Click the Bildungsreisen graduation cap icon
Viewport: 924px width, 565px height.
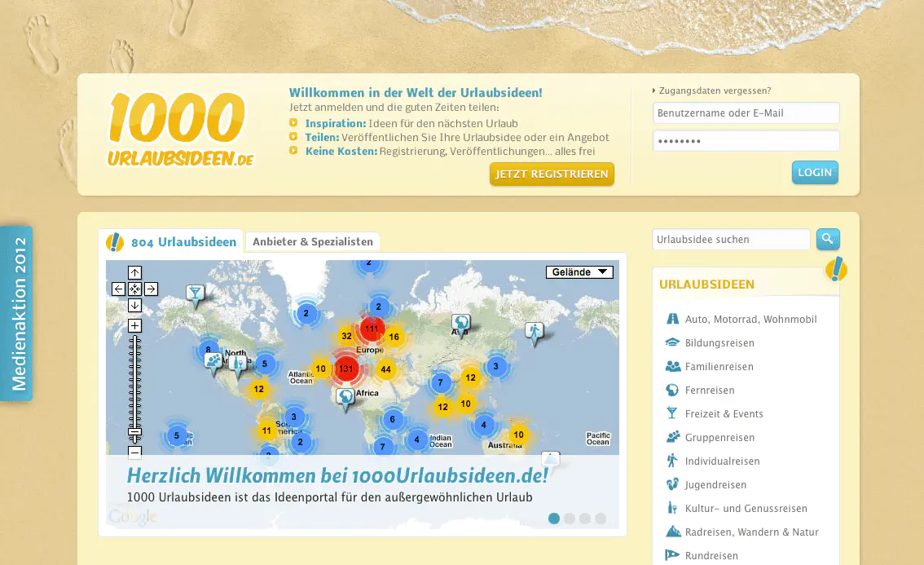672,342
